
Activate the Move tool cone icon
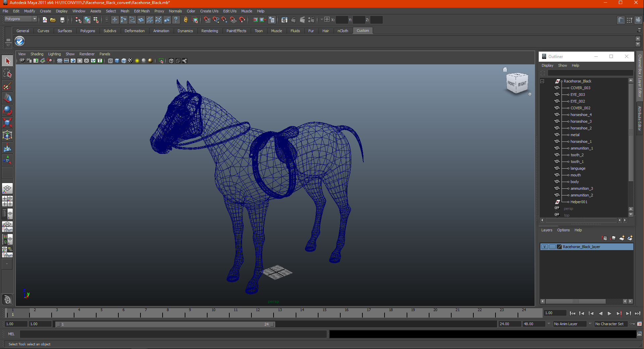pyautogui.click(x=7, y=98)
